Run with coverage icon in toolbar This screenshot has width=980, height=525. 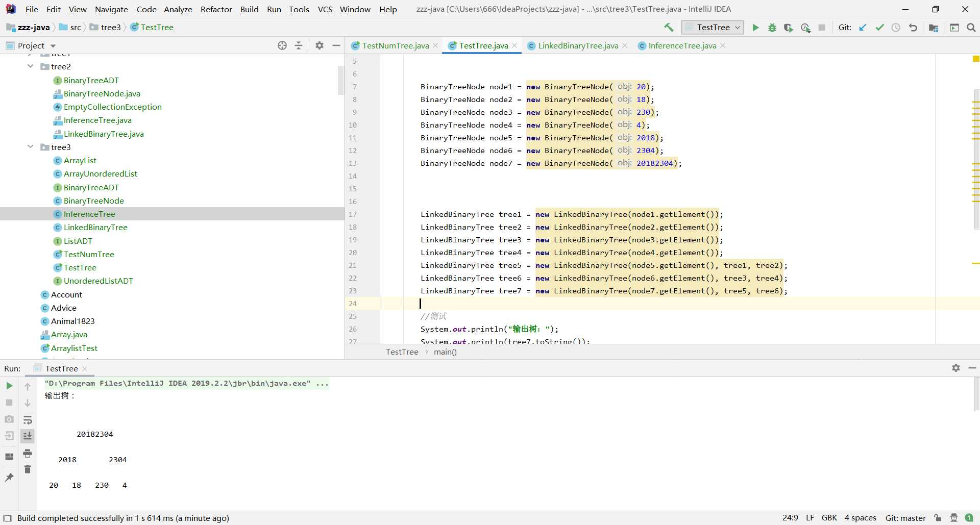tap(789, 28)
